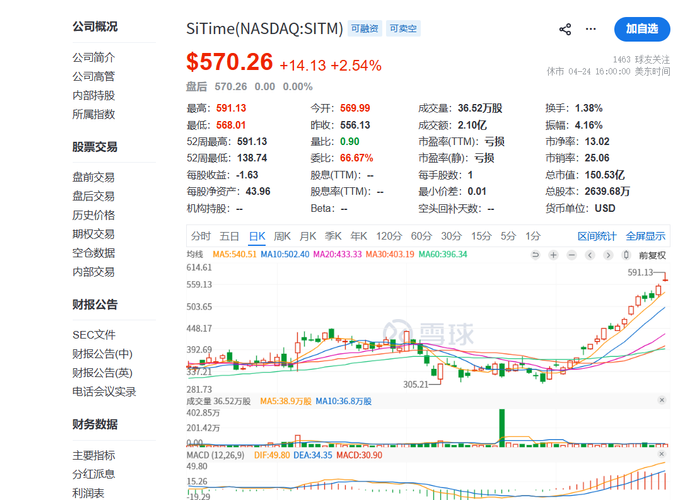
Task: Switch to the 分时 intraday tab
Action: click(201, 236)
